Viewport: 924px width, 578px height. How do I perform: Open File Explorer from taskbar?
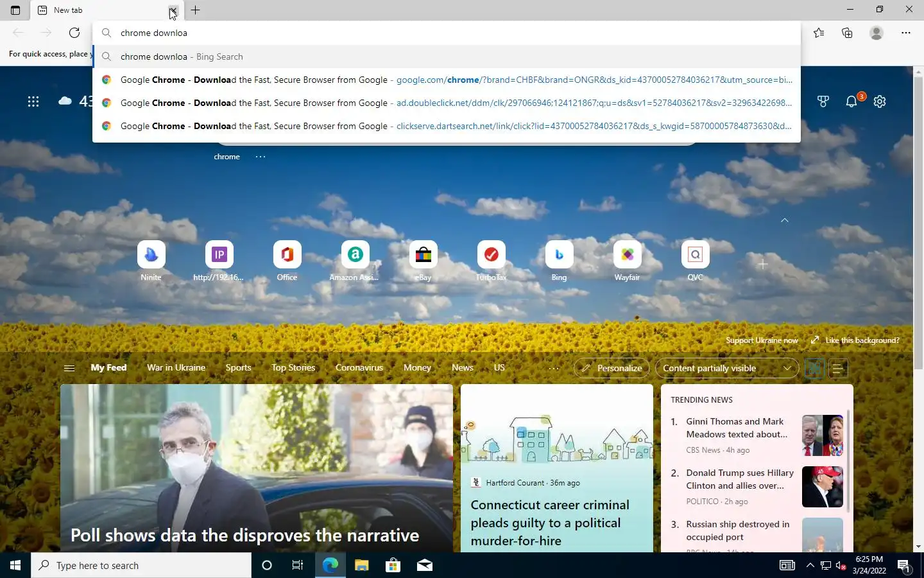coord(361,565)
